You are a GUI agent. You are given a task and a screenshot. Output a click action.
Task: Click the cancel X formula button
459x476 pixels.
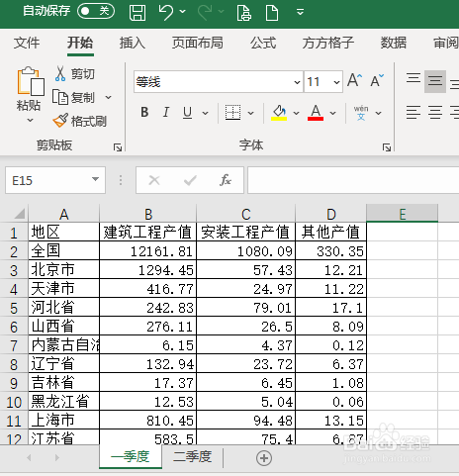pos(154,180)
